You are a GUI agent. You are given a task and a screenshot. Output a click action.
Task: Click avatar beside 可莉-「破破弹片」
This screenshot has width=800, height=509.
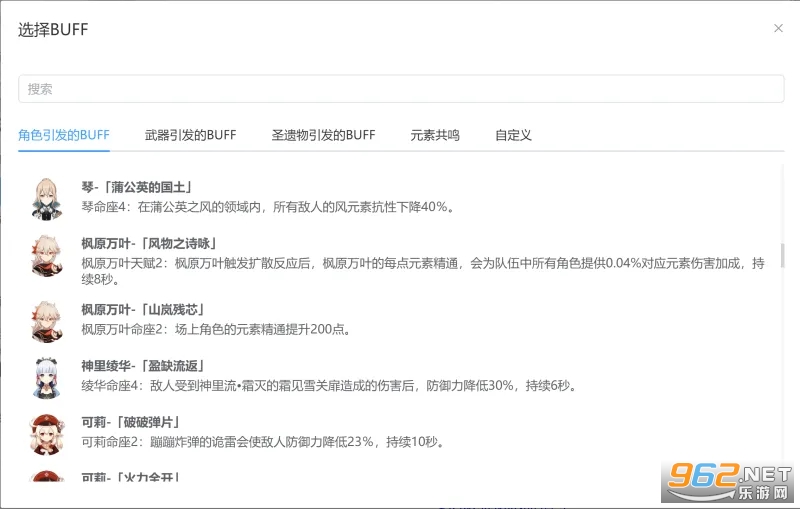pos(47,435)
